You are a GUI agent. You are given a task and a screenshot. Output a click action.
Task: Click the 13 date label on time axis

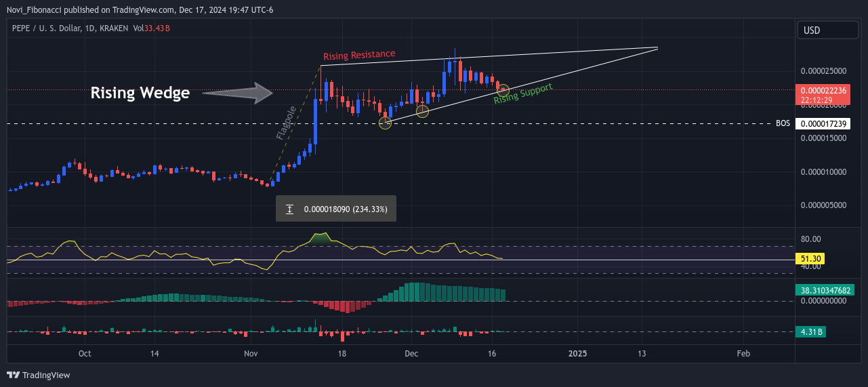[x=642, y=354]
